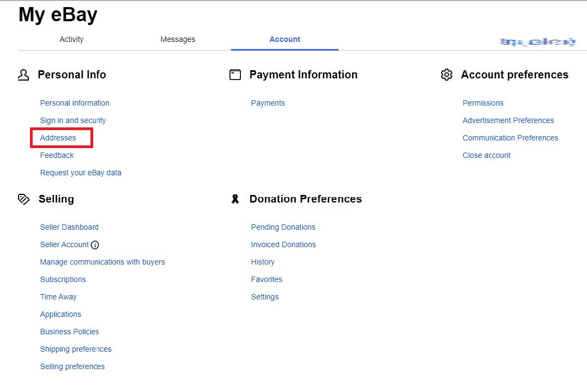
Task: Click the My eBay page title
Action: [58, 15]
